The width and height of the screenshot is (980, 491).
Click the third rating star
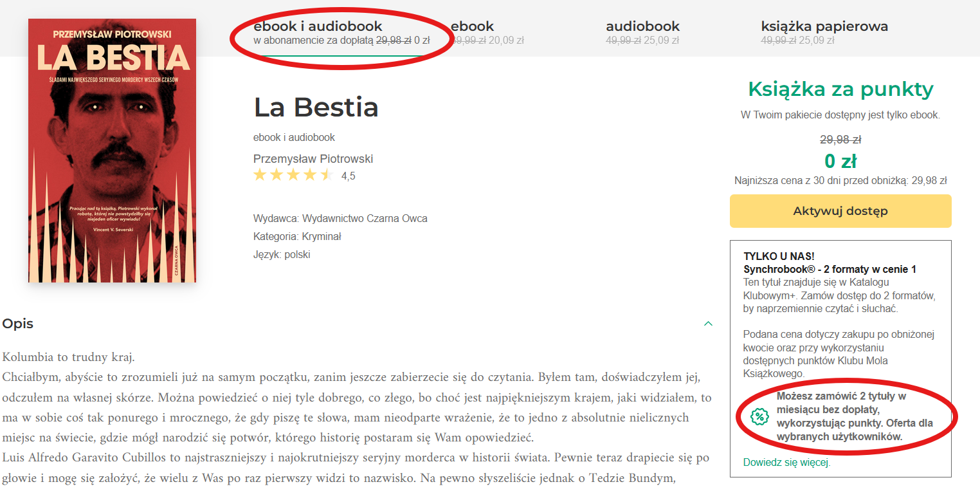(x=293, y=175)
